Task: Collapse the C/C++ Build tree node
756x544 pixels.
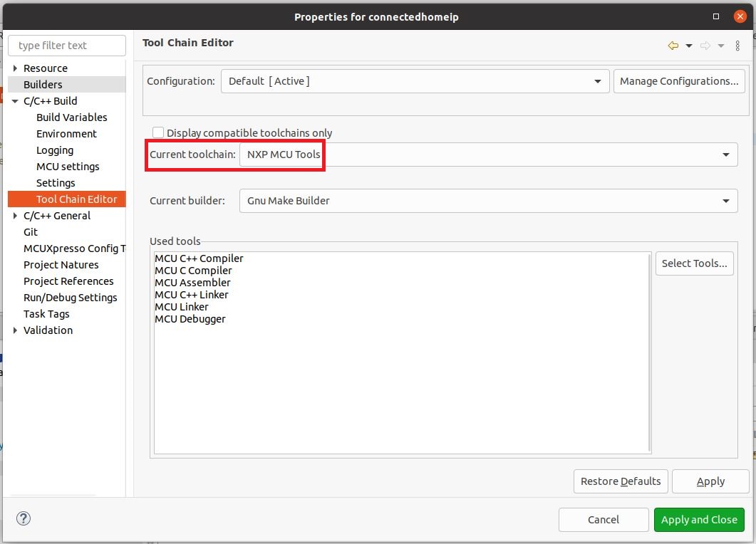Action: tap(15, 100)
